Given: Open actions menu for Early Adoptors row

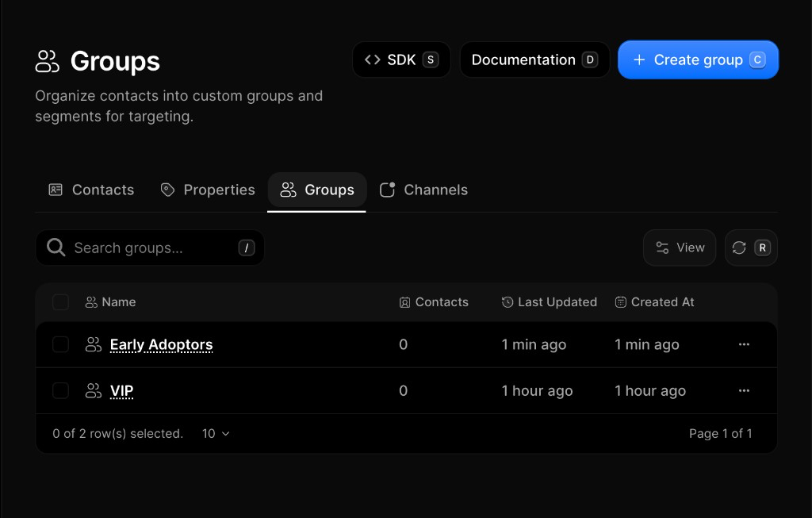Looking at the screenshot, I should click(x=744, y=344).
